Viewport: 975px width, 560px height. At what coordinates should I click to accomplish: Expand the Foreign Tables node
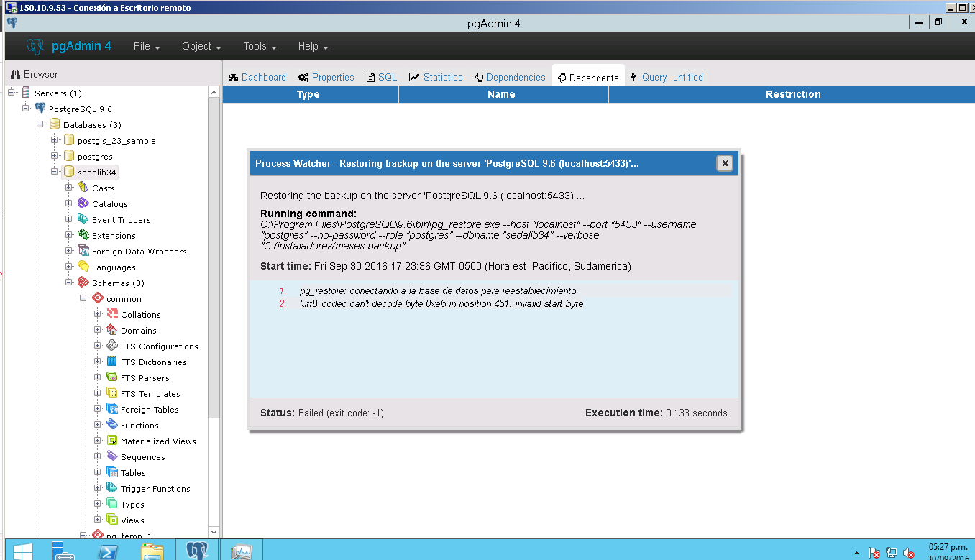point(98,409)
